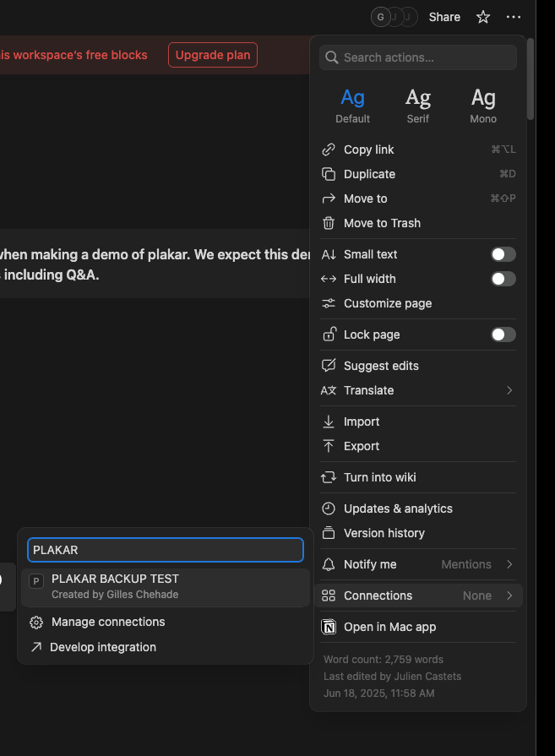This screenshot has width=555, height=756.
Task: Open the Notify me Mentions dropdown
Action: [x=477, y=564]
